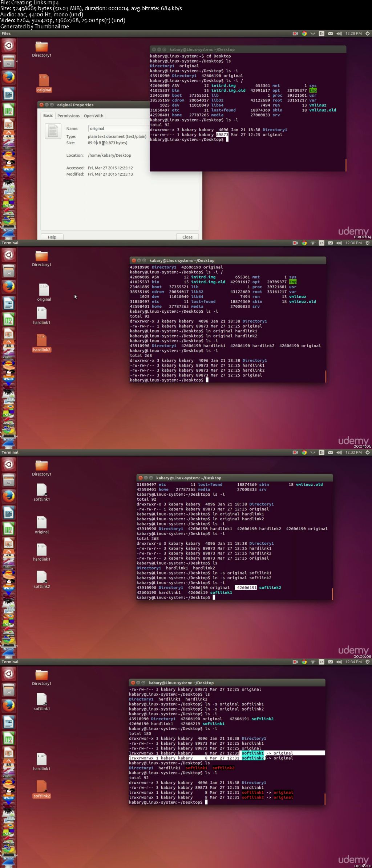Image resolution: width=372 pixels, height=868 pixels.
Task: Open Files manager in the 12:32 PM launcher
Action: [x=9, y=480]
